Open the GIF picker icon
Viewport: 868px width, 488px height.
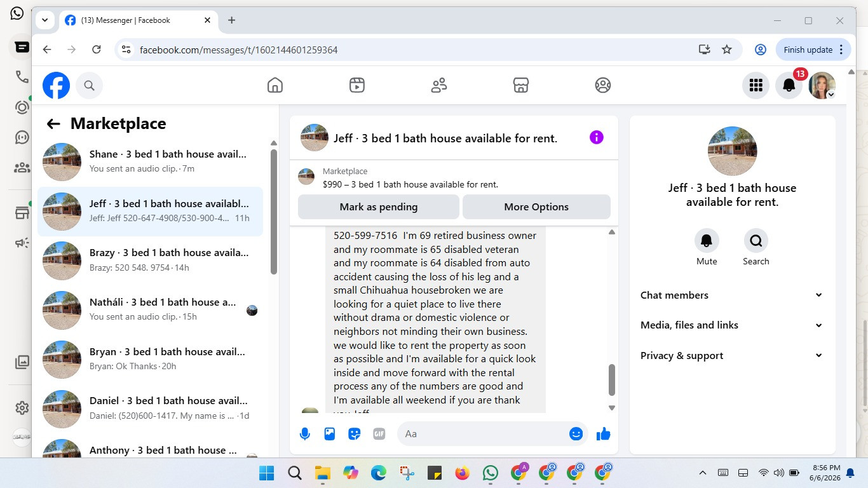pyautogui.click(x=379, y=434)
